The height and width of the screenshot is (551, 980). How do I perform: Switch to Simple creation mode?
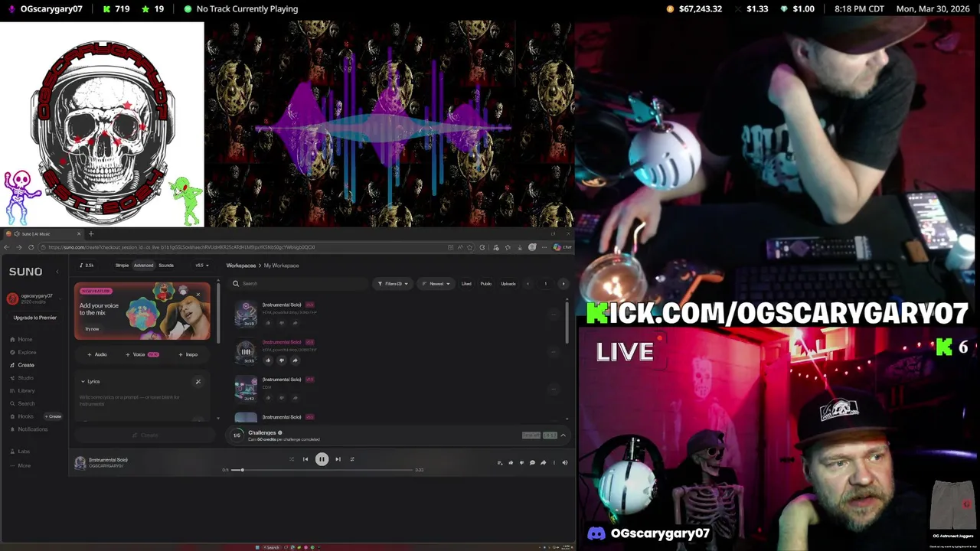click(122, 266)
